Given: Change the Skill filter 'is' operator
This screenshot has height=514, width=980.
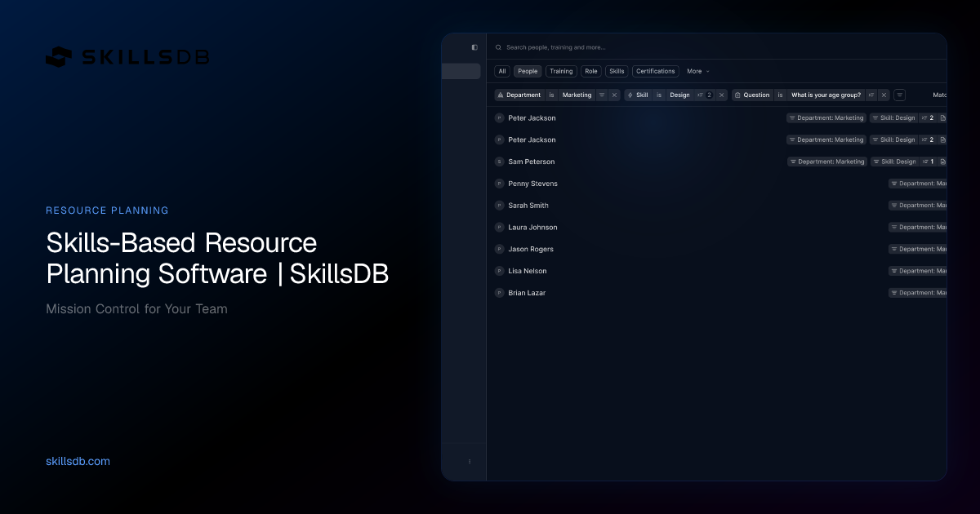Looking at the screenshot, I should 659,95.
